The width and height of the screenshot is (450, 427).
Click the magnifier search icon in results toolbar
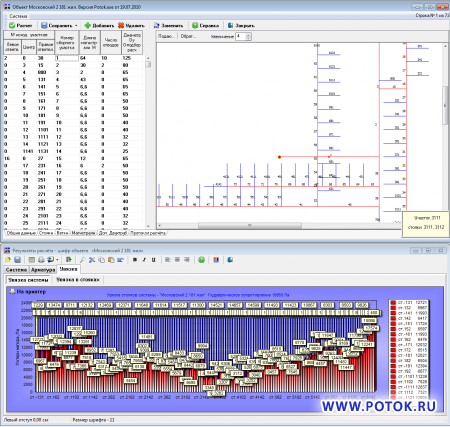82,260
